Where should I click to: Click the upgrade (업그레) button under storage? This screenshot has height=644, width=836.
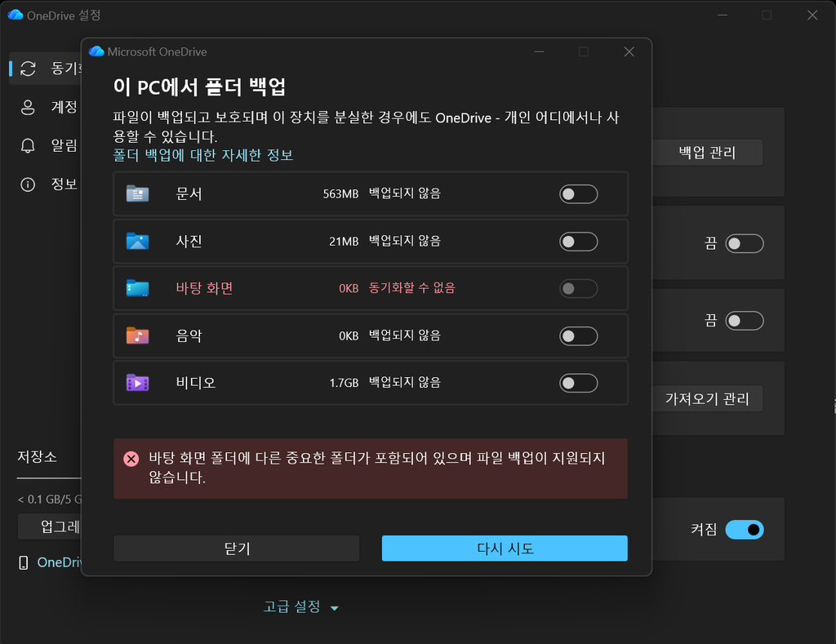(50, 526)
